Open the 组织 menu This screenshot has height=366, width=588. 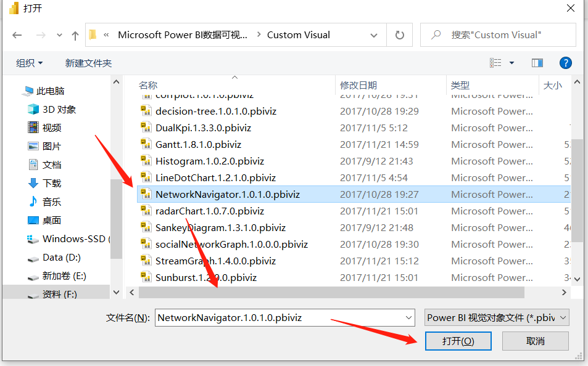(x=29, y=63)
